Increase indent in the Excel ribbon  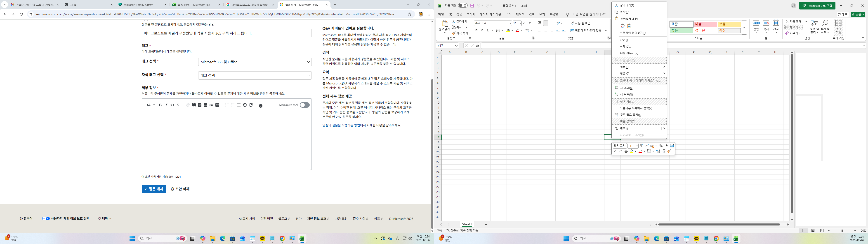[564, 30]
